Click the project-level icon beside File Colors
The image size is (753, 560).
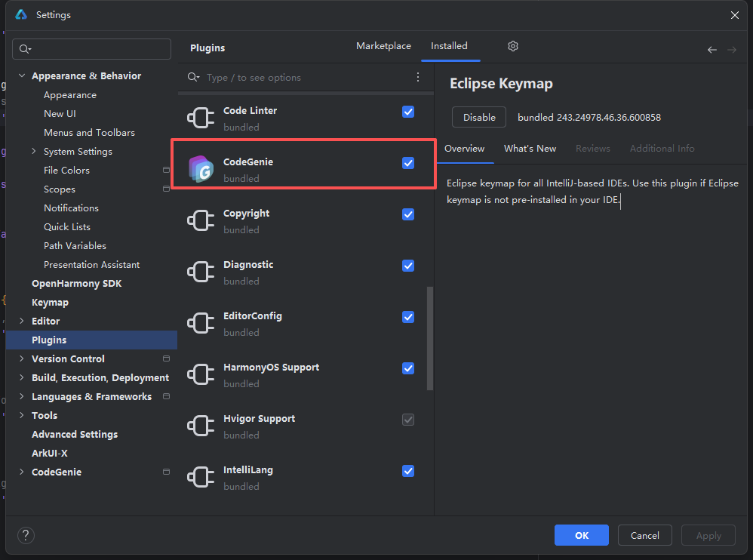pyautogui.click(x=166, y=170)
